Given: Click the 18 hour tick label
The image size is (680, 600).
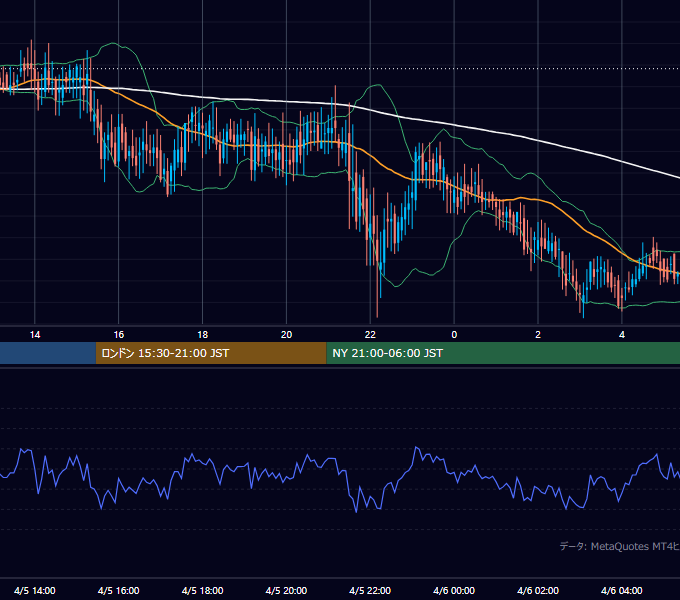Looking at the screenshot, I should click(x=203, y=335).
